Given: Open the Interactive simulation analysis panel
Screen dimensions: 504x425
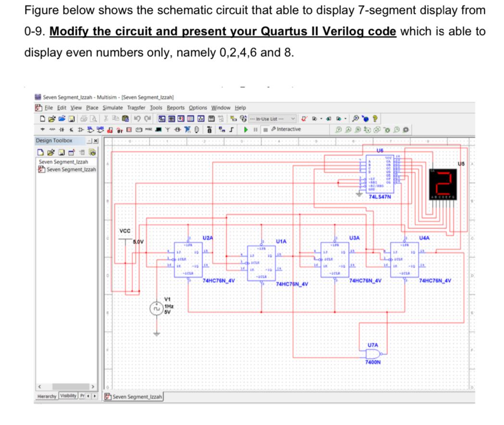Looking at the screenshot, I should coord(286,129).
